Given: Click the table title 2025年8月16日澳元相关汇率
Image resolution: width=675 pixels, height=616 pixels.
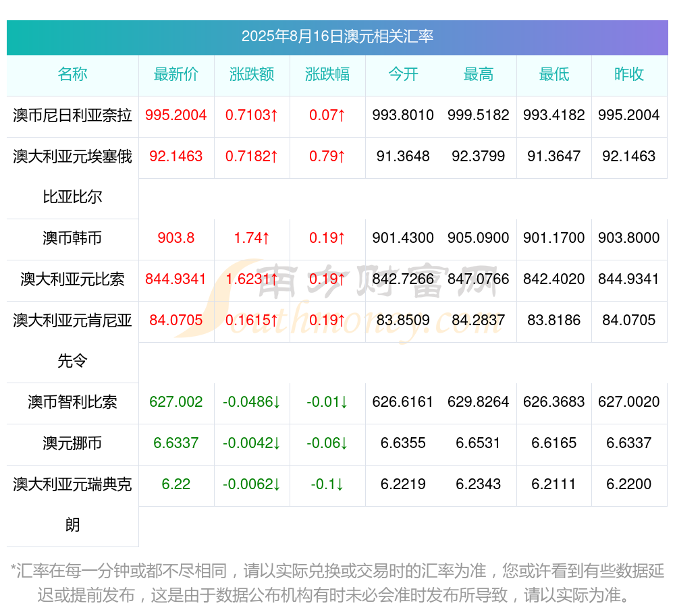Looking at the screenshot, I should pos(337,36).
